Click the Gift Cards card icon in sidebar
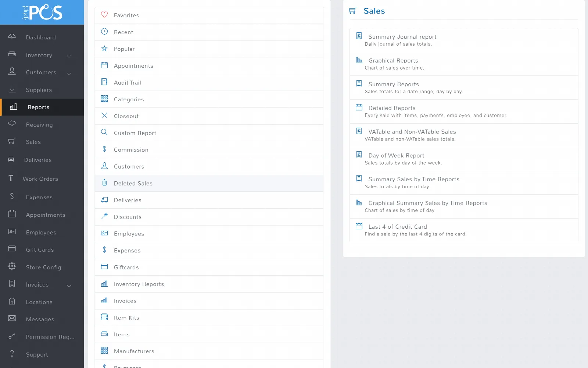 click(x=12, y=249)
